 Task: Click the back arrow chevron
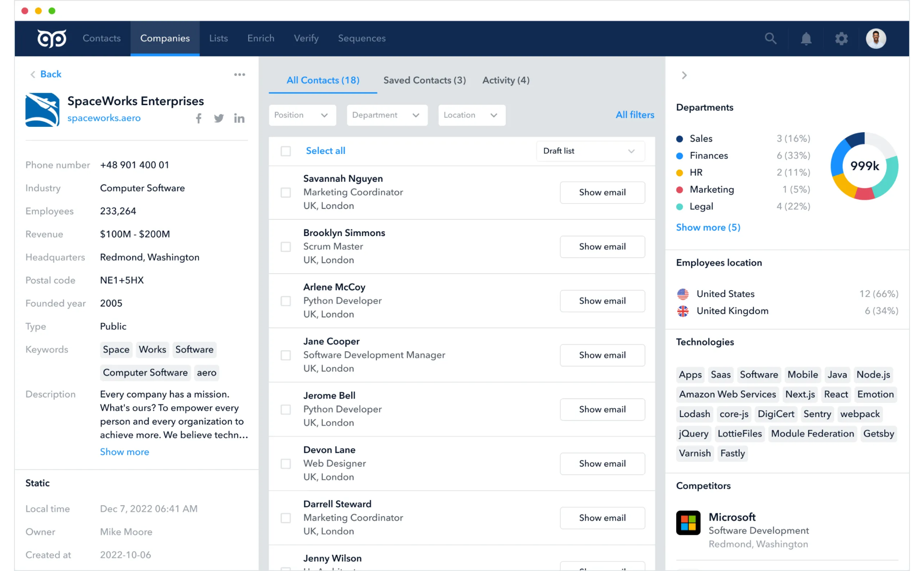click(32, 74)
